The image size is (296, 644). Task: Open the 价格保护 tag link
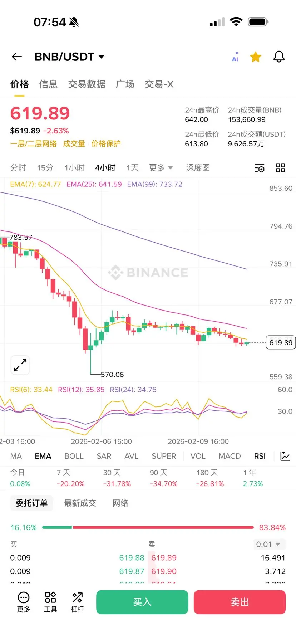point(106,144)
